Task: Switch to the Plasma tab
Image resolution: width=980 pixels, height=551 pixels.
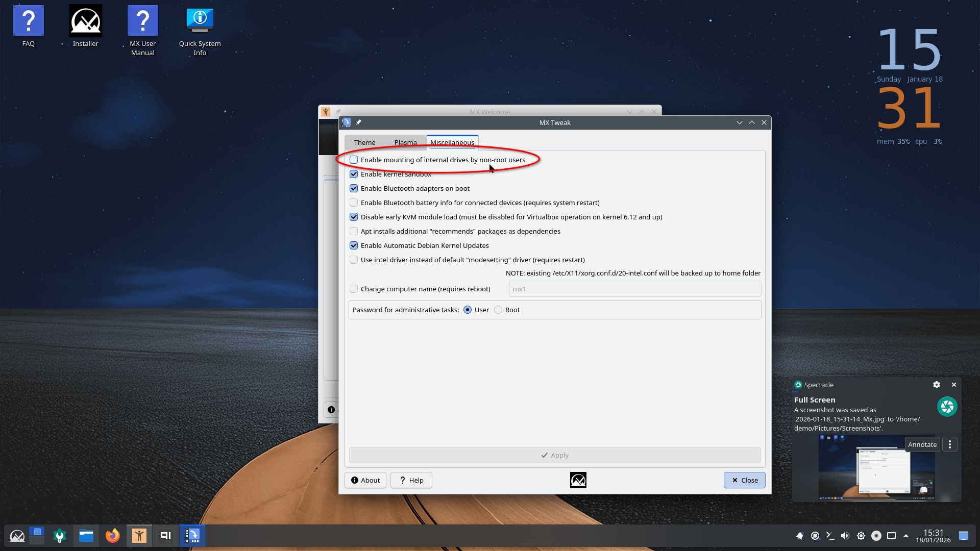Action: click(405, 142)
